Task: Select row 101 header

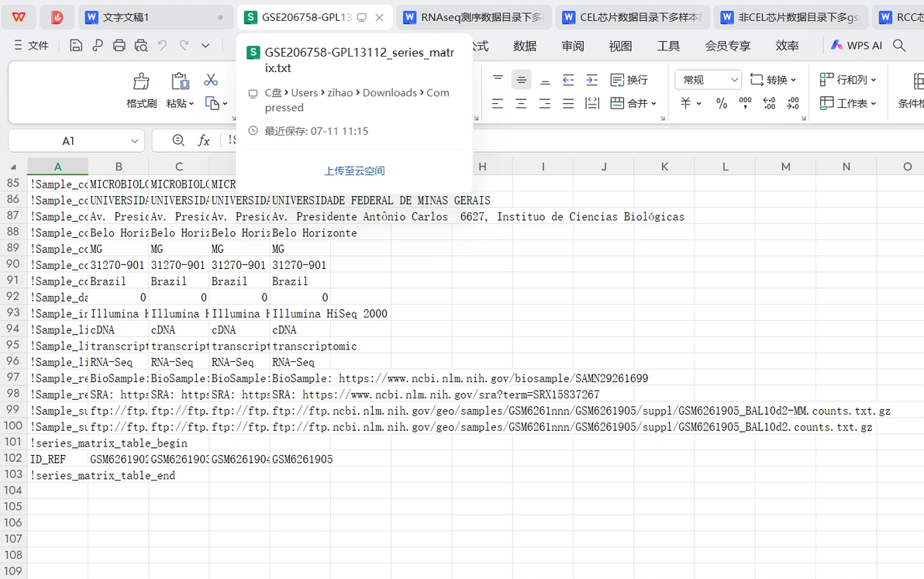Action: (13, 442)
